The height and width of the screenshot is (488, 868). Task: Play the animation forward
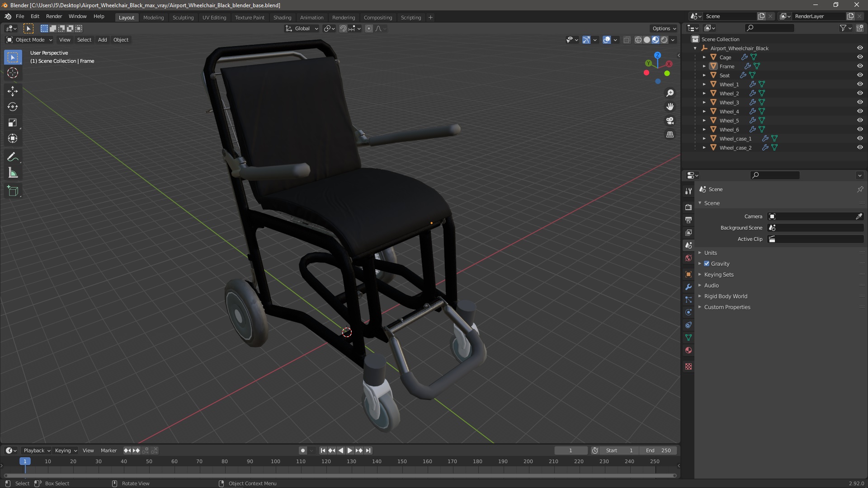pyautogui.click(x=350, y=450)
